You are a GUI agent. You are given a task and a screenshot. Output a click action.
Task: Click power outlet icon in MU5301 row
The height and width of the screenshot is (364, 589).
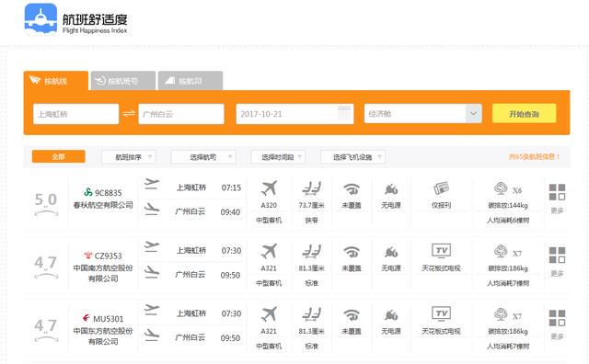tap(391, 315)
